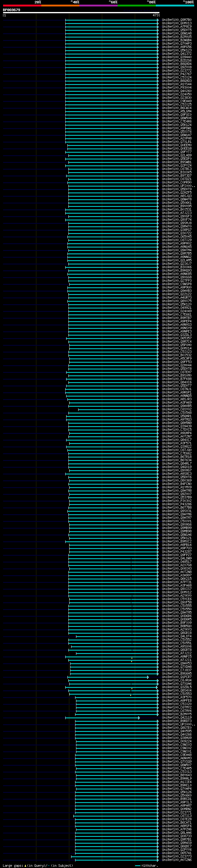Click the =100char. scale legend
The image size is (197, 868).
point(146,865)
